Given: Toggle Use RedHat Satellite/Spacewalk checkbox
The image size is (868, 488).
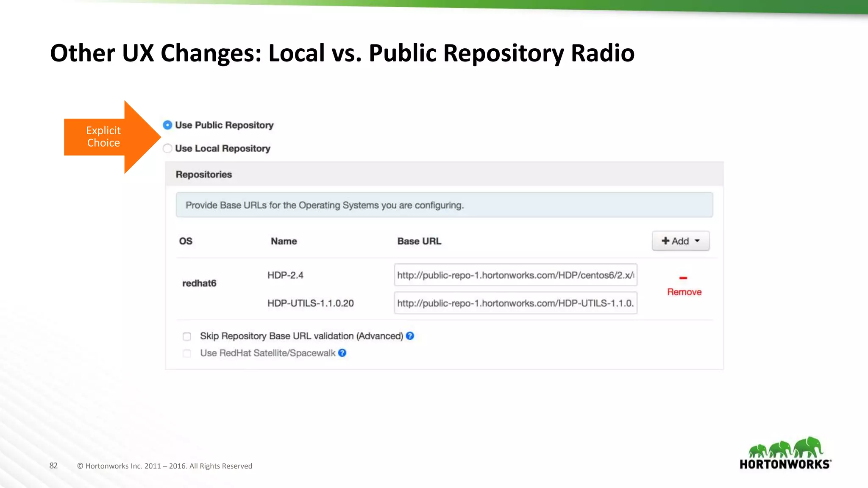Looking at the screenshot, I should 187,353.
